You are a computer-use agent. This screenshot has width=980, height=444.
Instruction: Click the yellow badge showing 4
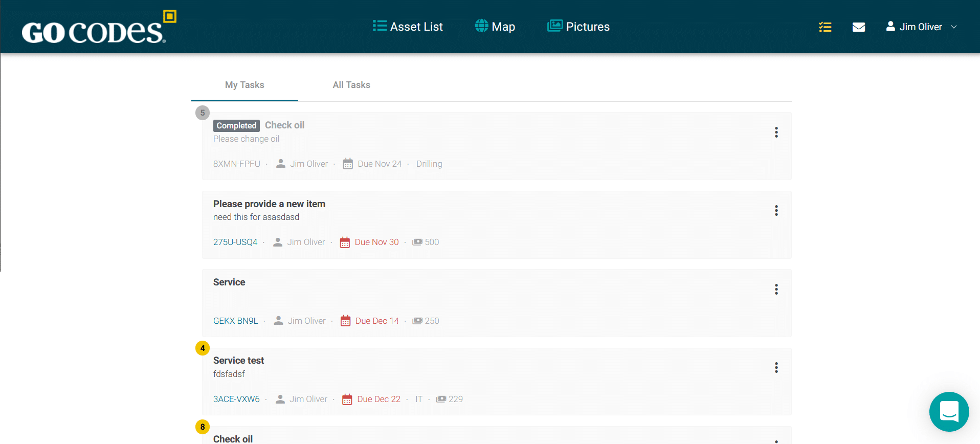pos(203,348)
